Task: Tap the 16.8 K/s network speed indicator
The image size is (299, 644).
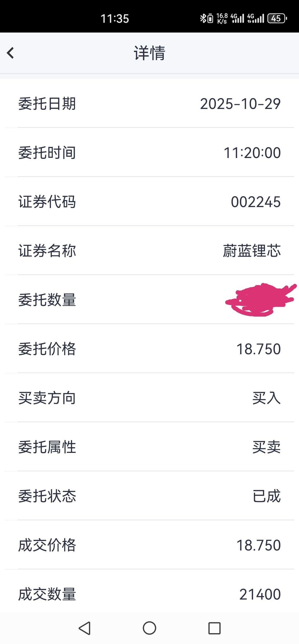Action: point(222,18)
